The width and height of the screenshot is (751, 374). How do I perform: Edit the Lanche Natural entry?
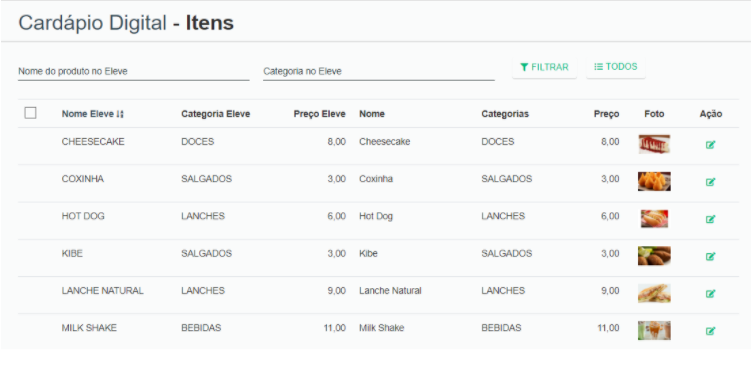[710, 294]
